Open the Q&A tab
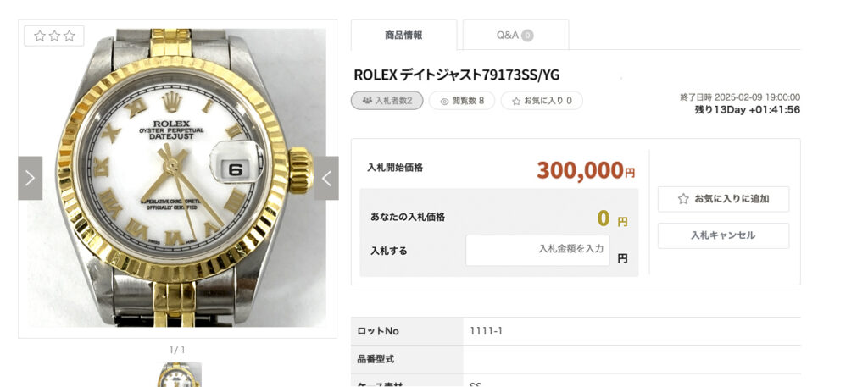The width and height of the screenshot is (868, 387). pos(515,35)
